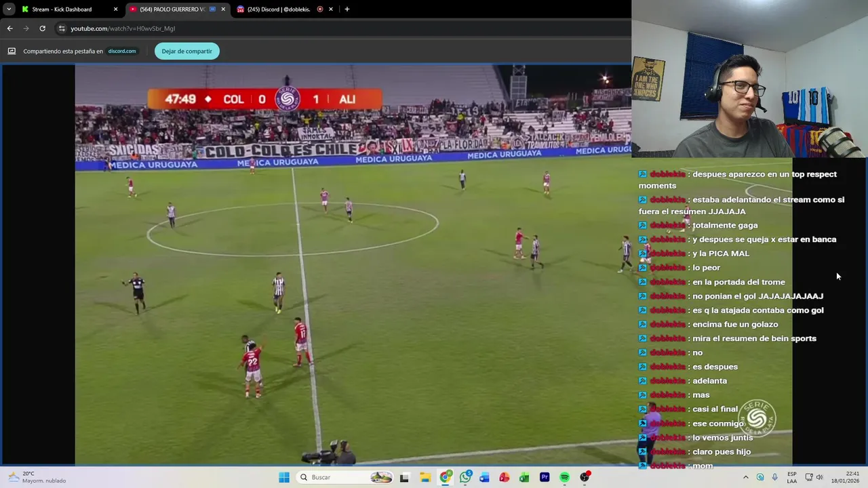Viewport: 868px width, 488px height.
Task: Open Google Chrome from the taskbar
Action: [x=446, y=477]
